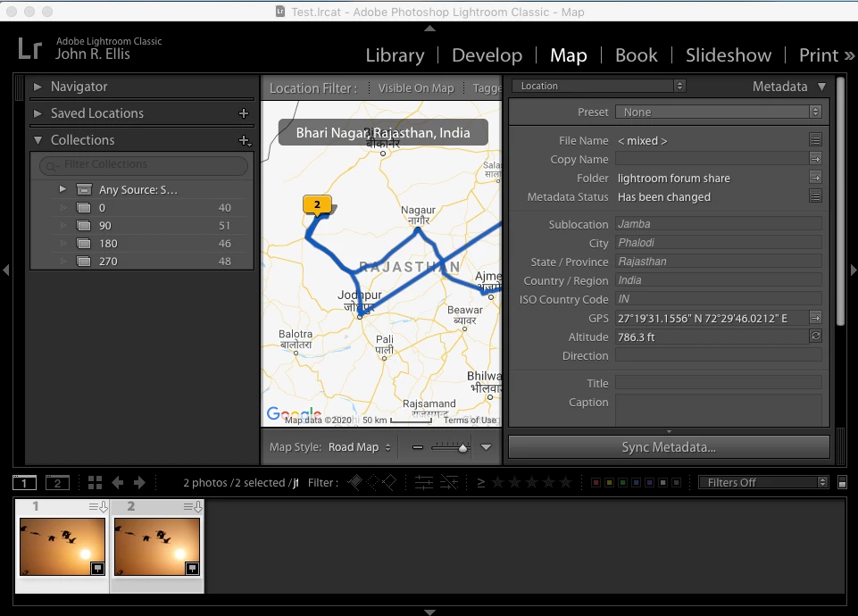Add a new collection with plus icon
The height and width of the screenshot is (616, 858).
(245, 140)
